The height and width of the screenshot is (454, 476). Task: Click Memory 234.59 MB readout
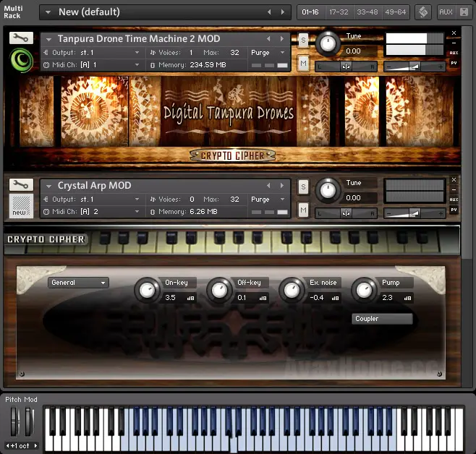point(208,65)
